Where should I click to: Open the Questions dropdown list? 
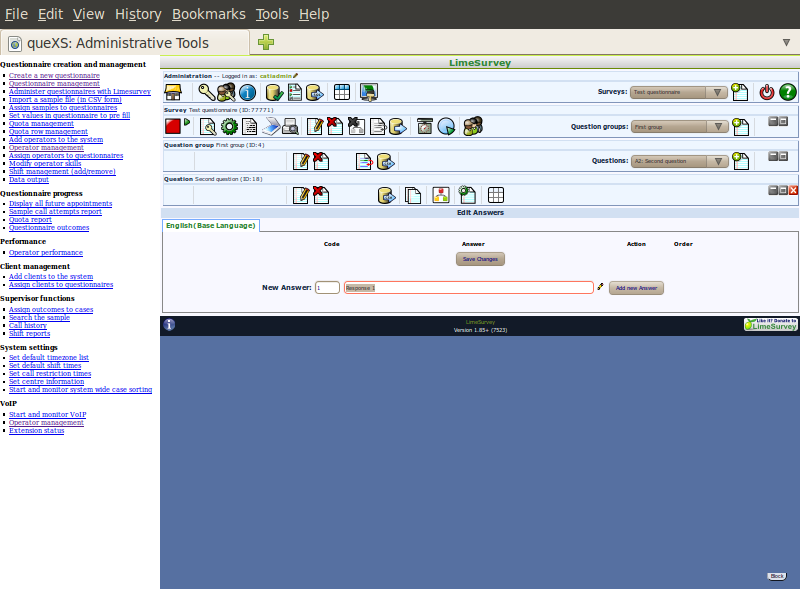coord(679,160)
